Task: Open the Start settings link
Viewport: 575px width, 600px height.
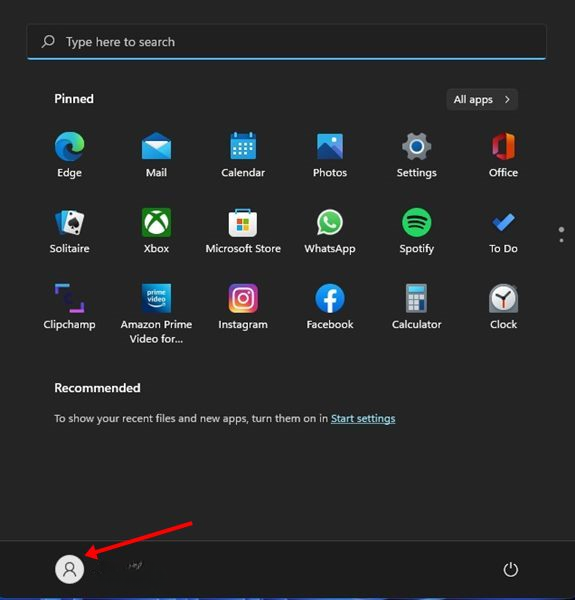Action: [363, 419]
